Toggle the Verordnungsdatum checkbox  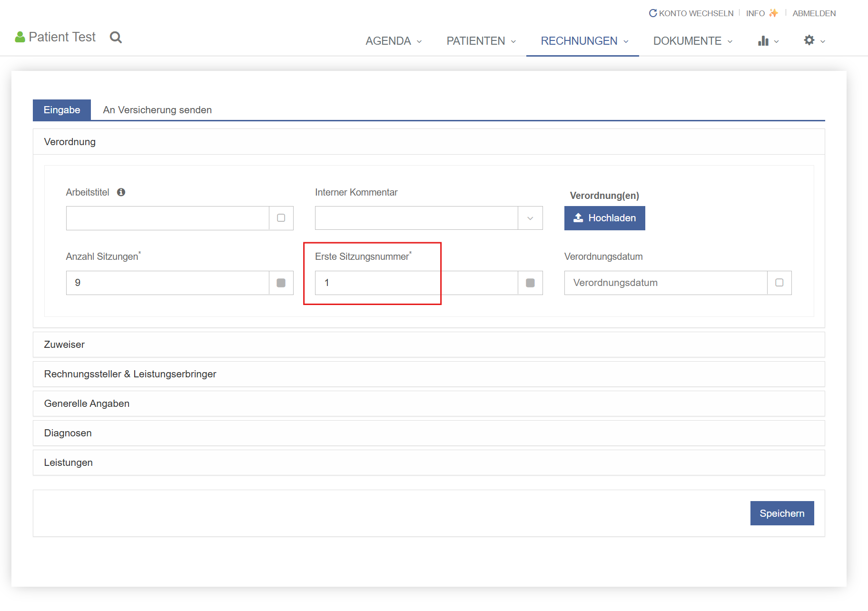779,283
